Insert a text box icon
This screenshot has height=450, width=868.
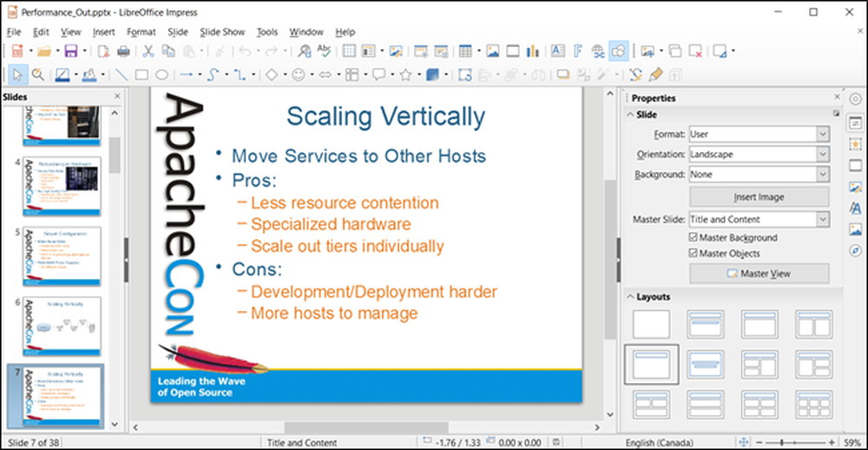(x=558, y=51)
